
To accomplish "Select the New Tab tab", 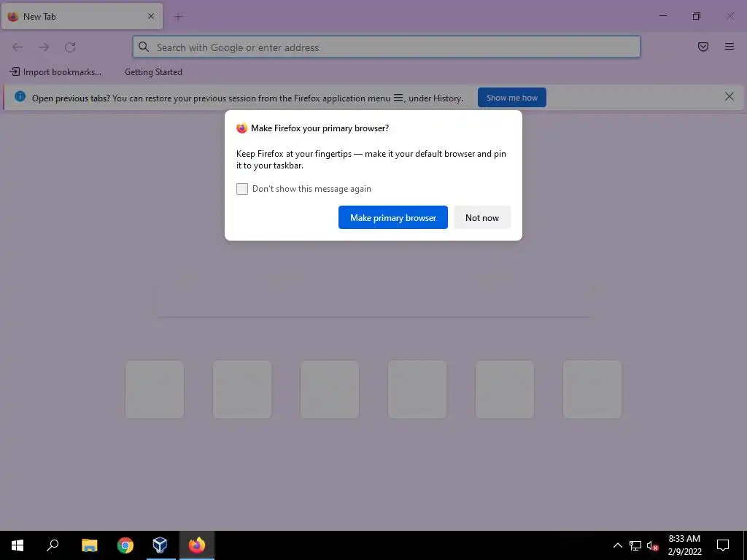I will coord(82,16).
